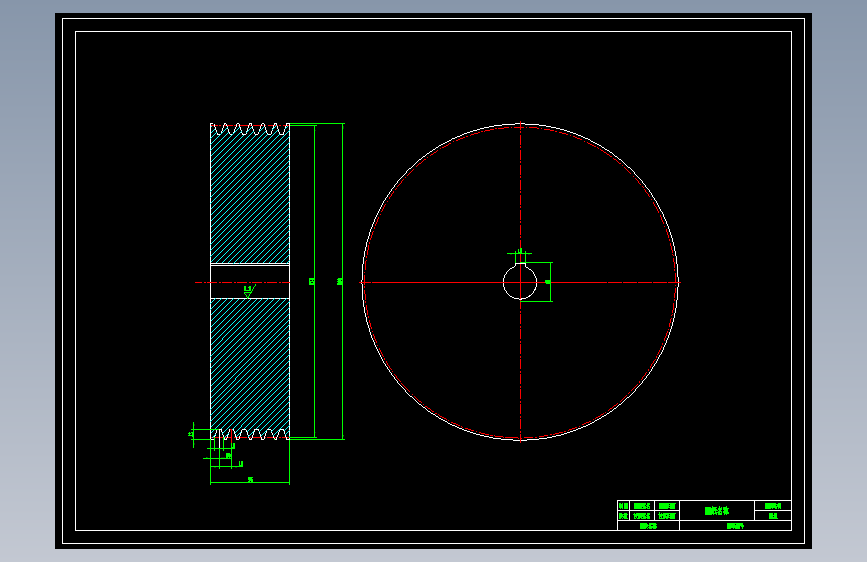Click the surface roughness symbol in the shaft bore
Screen dimensions: 867x562
click(x=249, y=291)
